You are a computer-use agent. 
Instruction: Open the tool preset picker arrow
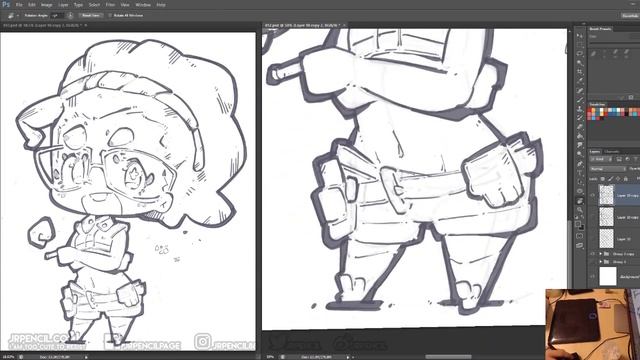coord(18,16)
